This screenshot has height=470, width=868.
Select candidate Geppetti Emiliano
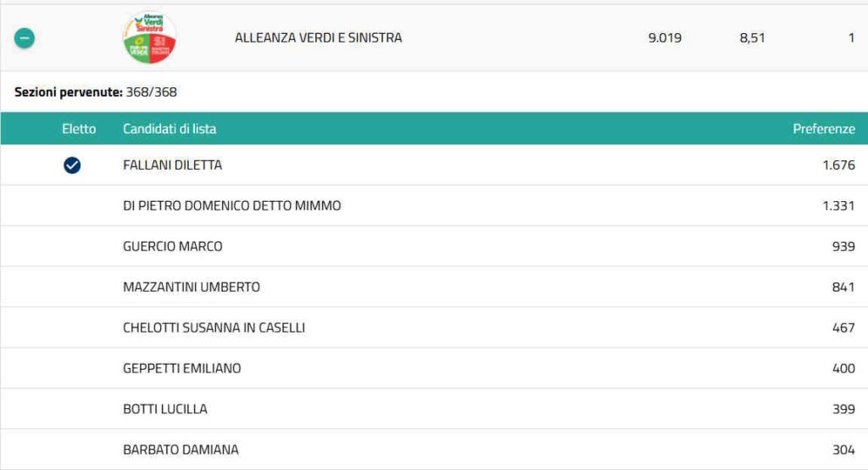(181, 369)
